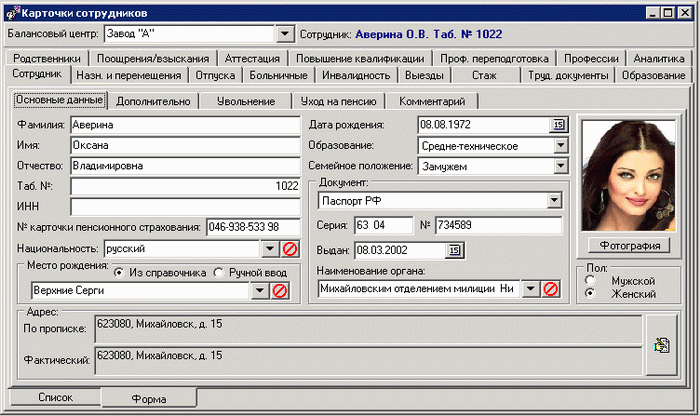Click Дата рождения field 08.08.1972
Screen dimensions: 700x416
(484, 125)
